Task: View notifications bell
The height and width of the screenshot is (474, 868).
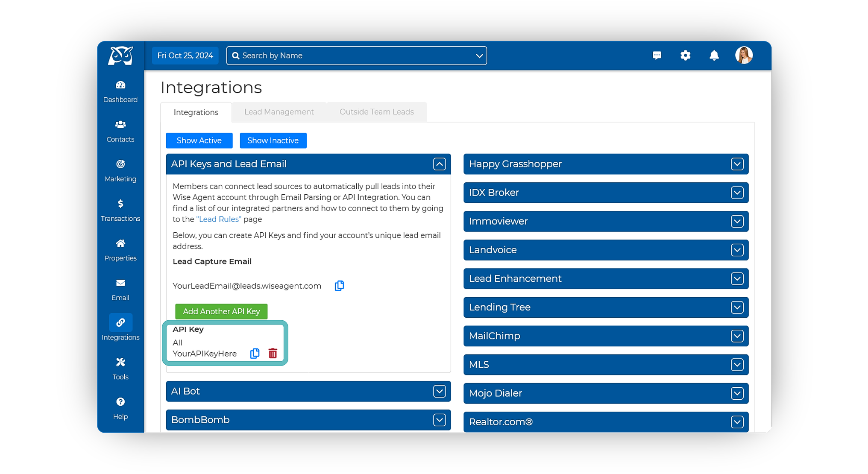Action: (x=714, y=56)
